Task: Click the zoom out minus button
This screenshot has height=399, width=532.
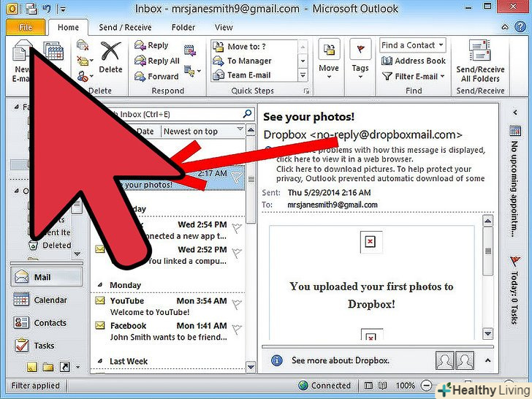Action: tap(427, 385)
